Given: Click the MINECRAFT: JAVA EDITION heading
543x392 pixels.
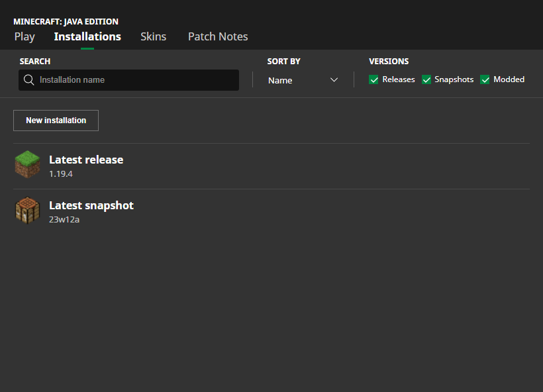Looking at the screenshot, I should click(x=66, y=21).
